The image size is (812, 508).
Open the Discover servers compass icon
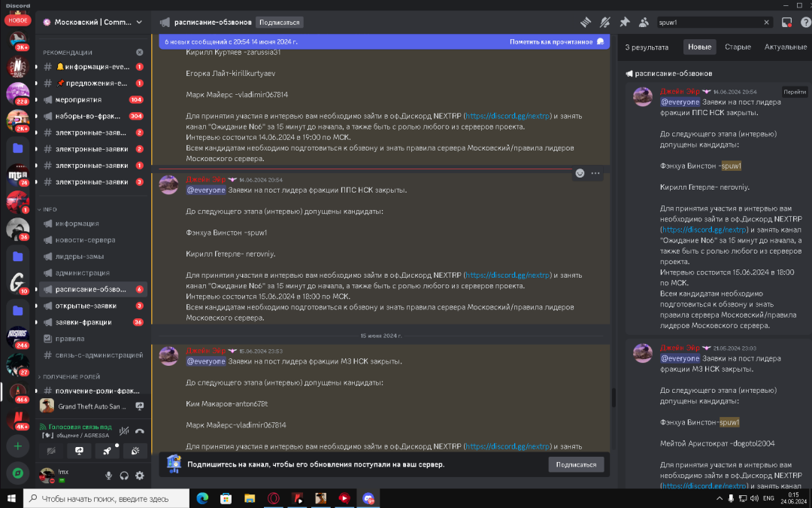click(17, 473)
